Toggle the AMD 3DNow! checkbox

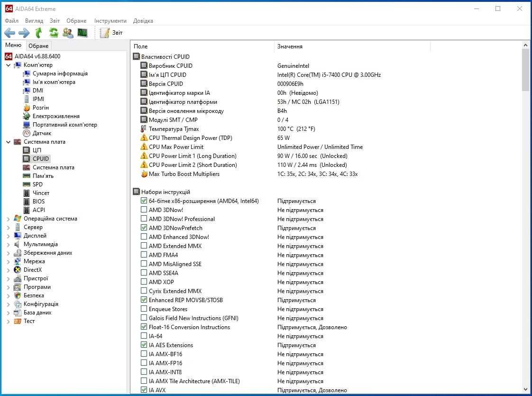[x=144, y=210]
